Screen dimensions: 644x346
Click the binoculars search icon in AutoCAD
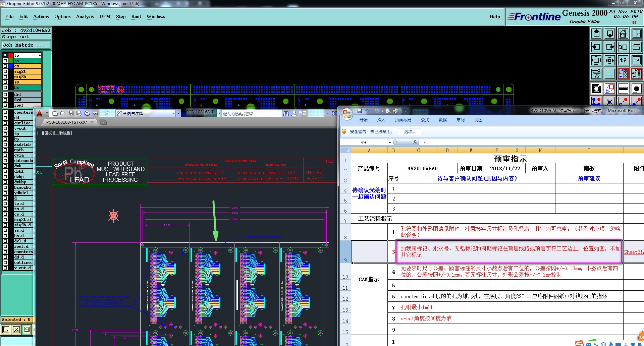tap(286, 113)
